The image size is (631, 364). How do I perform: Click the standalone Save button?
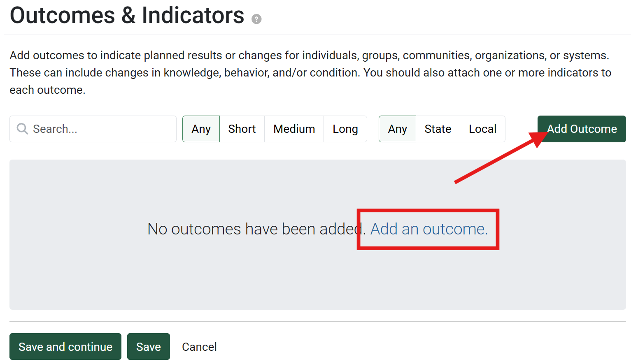click(149, 347)
